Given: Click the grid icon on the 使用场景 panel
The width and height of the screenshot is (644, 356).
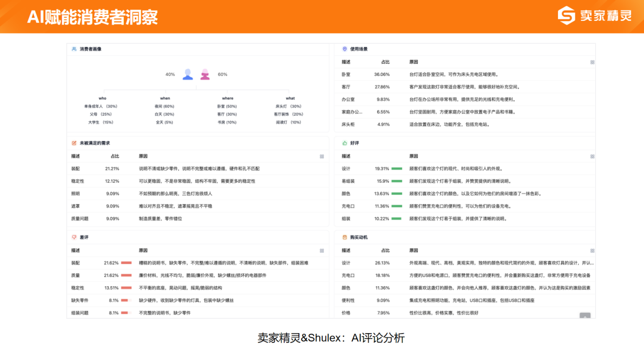Looking at the screenshot, I should pos(592,62).
